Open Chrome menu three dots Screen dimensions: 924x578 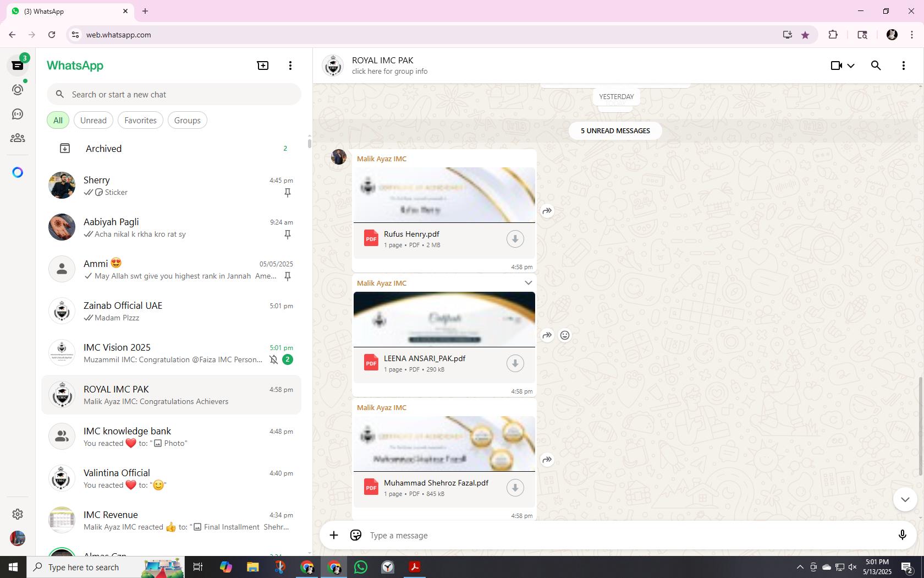(911, 35)
